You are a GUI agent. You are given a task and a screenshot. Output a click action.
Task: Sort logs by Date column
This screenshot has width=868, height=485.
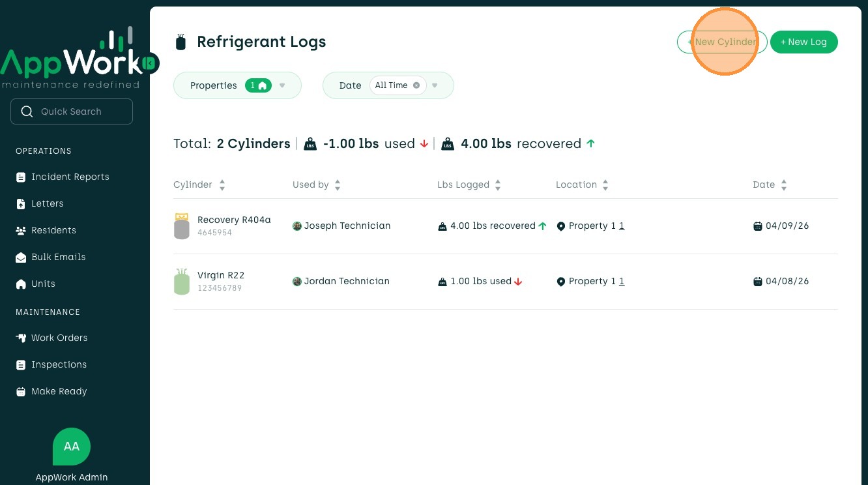pyautogui.click(x=784, y=185)
